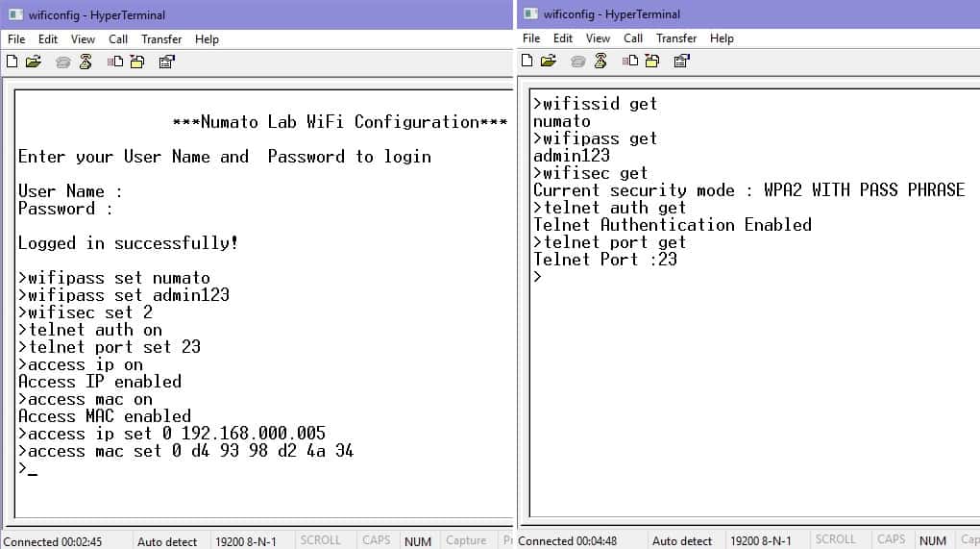Open the Call menu in right window
This screenshot has width=980, height=549.
[633, 38]
